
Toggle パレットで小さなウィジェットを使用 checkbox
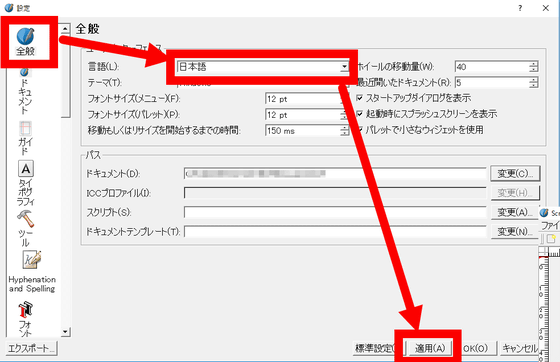tap(360, 129)
